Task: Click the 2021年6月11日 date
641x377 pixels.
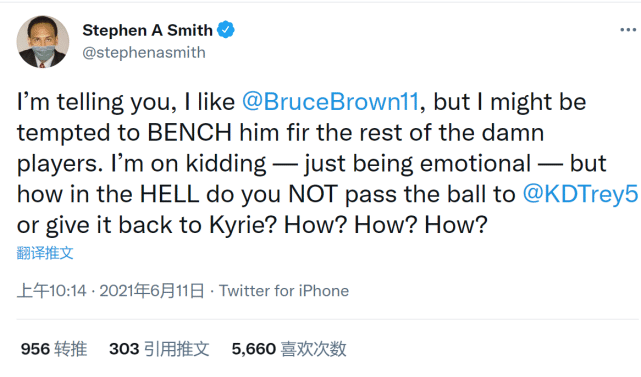Action: [x=152, y=291]
